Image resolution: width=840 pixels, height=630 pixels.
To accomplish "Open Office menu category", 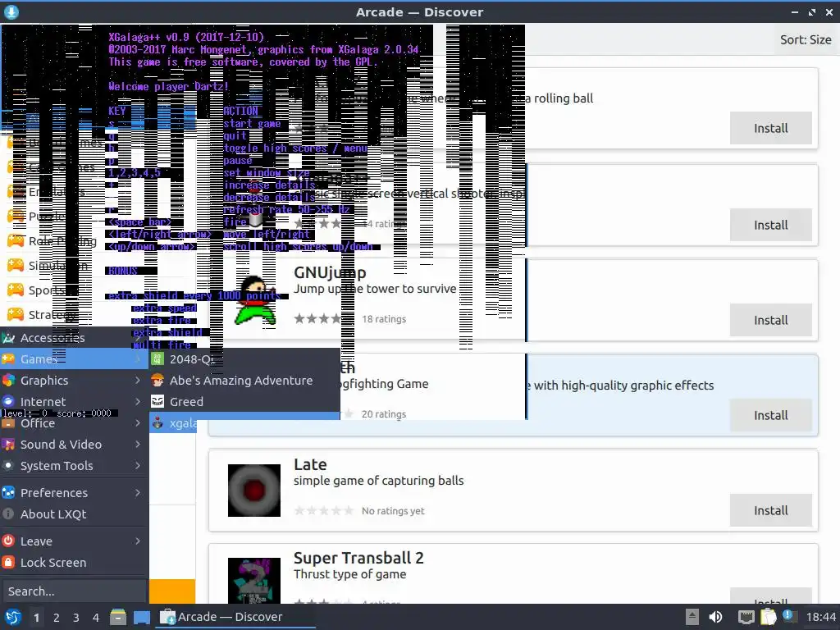I will (75, 423).
